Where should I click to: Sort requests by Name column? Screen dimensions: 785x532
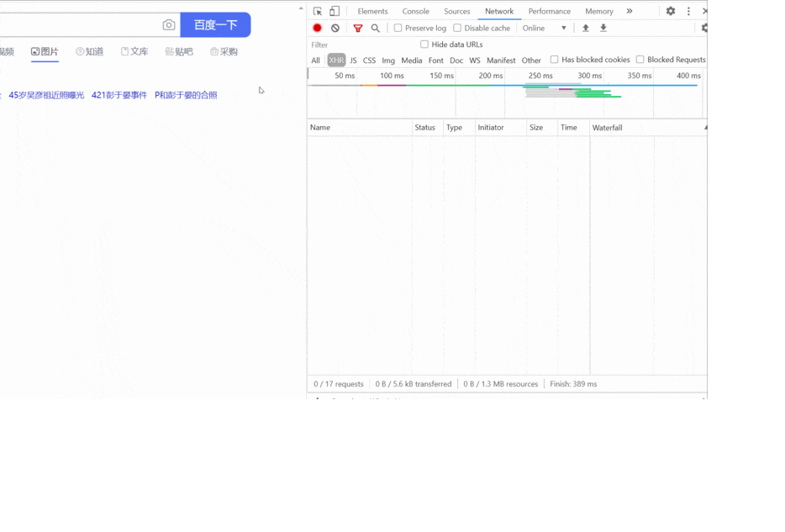point(360,128)
